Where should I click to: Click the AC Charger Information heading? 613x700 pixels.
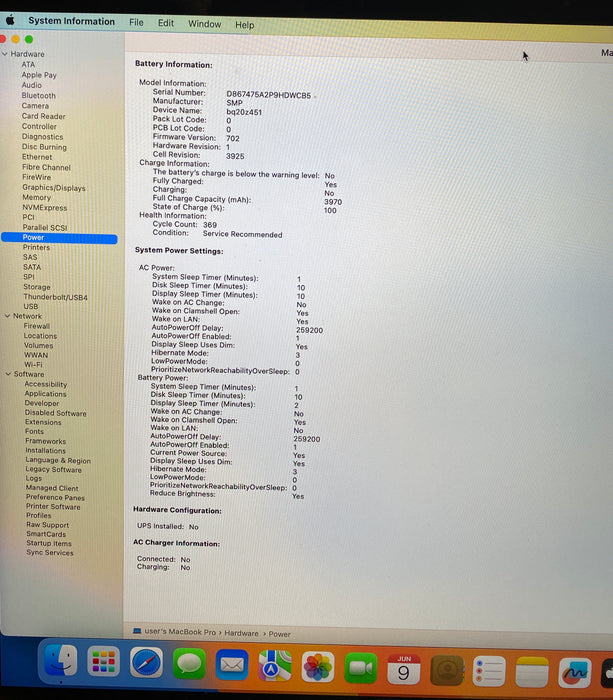point(176,543)
